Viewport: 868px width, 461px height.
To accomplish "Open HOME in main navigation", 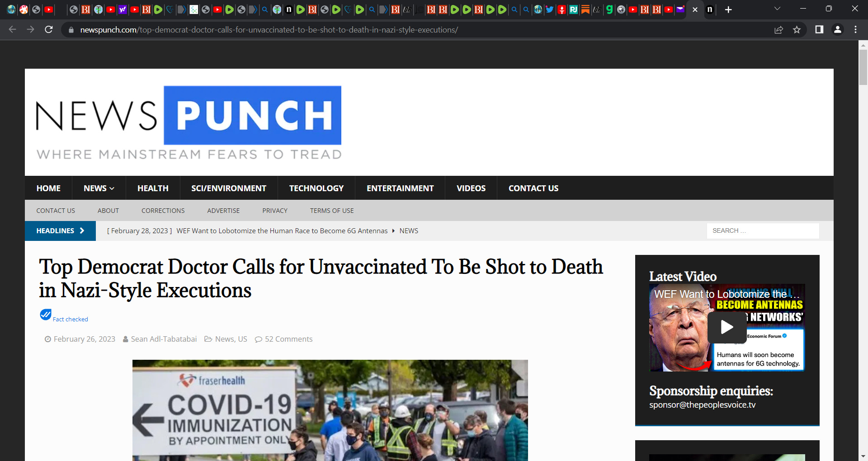I will pyautogui.click(x=48, y=188).
